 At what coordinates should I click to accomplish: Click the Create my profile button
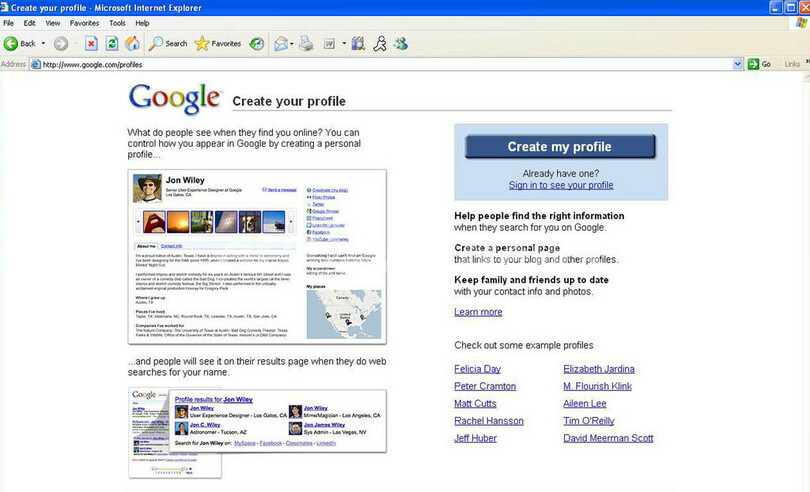(560, 146)
